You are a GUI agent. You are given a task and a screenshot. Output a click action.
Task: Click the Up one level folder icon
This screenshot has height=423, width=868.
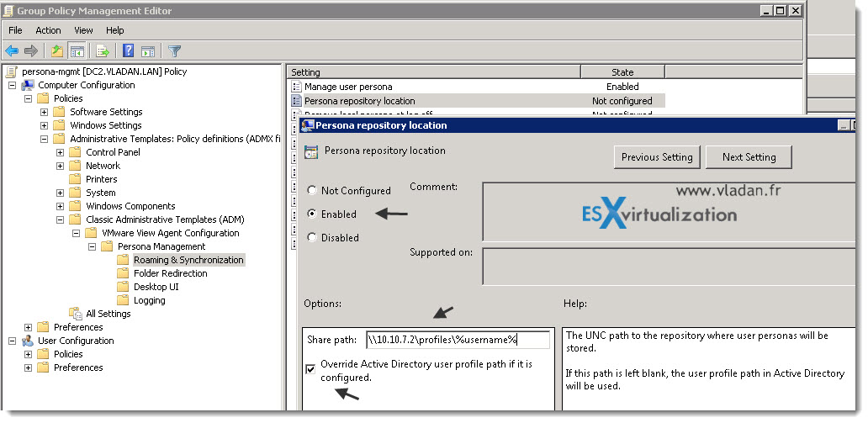(x=57, y=51)
